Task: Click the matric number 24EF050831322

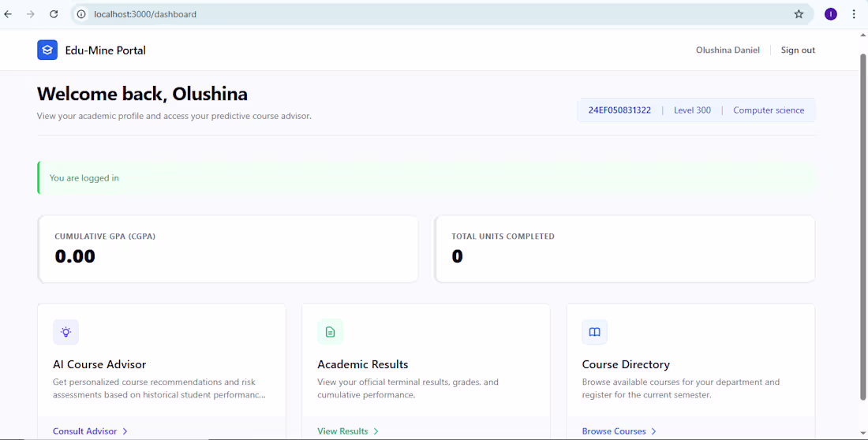Action: point(619,110)
